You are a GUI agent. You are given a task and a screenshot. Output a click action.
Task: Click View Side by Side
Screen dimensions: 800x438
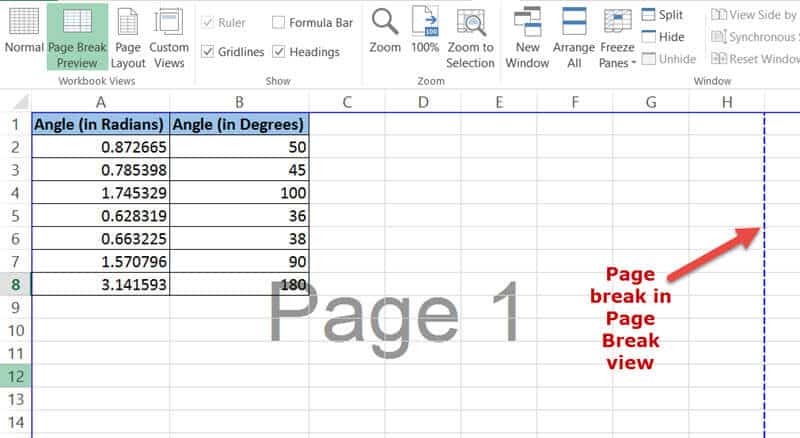pos(755,15)
